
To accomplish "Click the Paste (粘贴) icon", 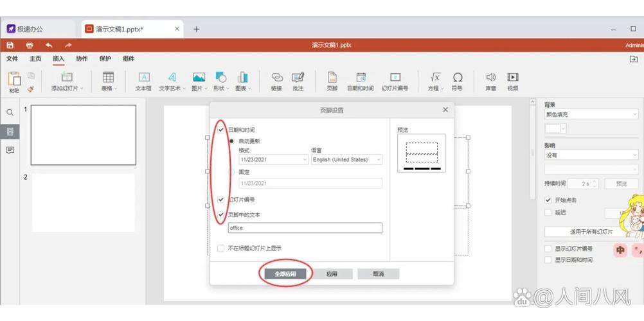I will pyautogui.click(x=14, y=78).
